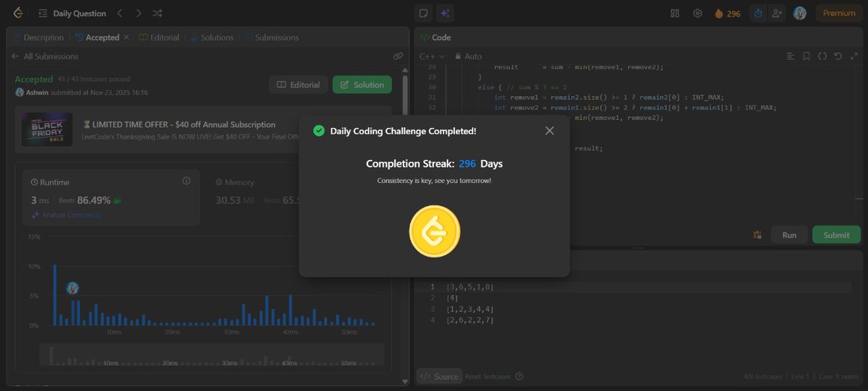Viewport: 868px width, 391px height.
Task: Click the 296 streak flame counter
Action: (728, 13)
